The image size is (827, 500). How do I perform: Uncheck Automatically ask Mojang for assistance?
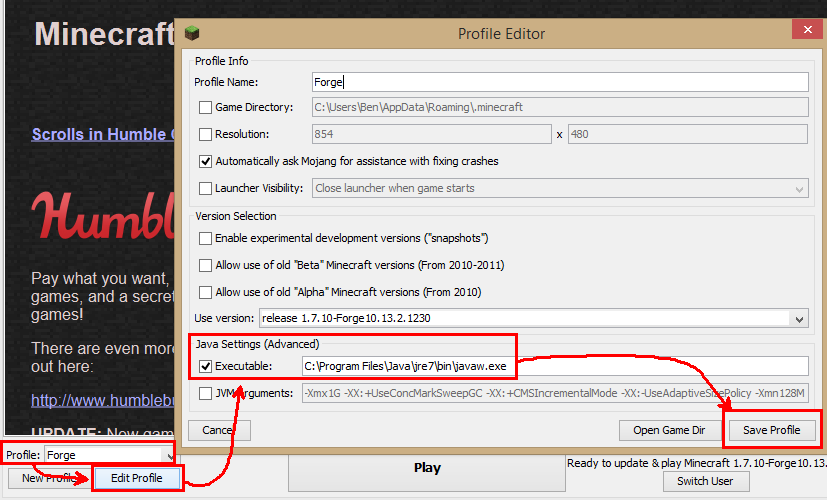point(205,161)
